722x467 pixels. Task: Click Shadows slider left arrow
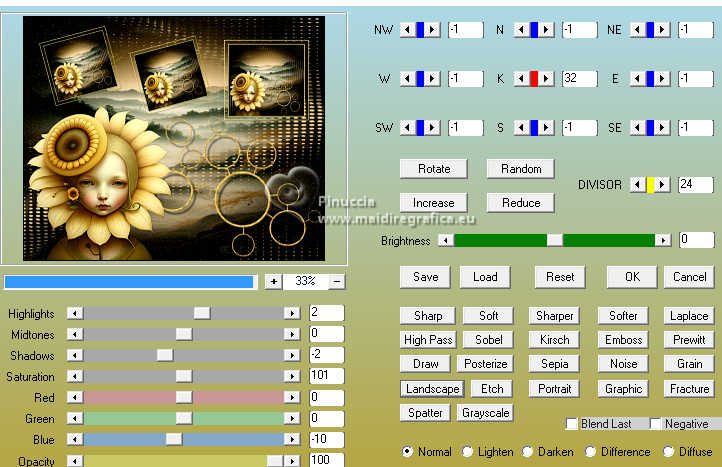(x=75, y=355)
